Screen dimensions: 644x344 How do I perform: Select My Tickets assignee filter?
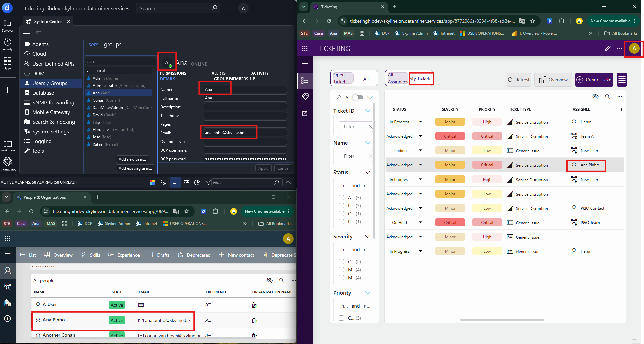[421, 78]
